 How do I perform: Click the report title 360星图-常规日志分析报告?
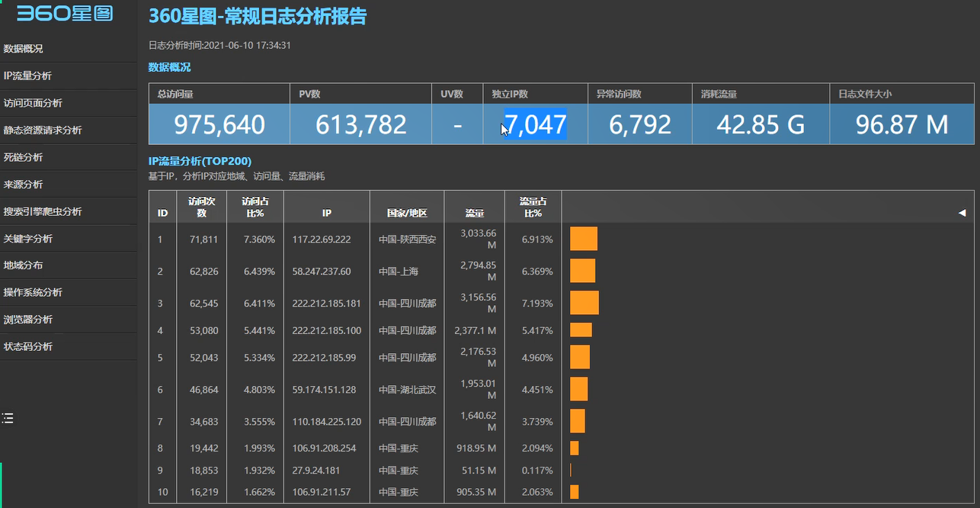pos(257,16)
